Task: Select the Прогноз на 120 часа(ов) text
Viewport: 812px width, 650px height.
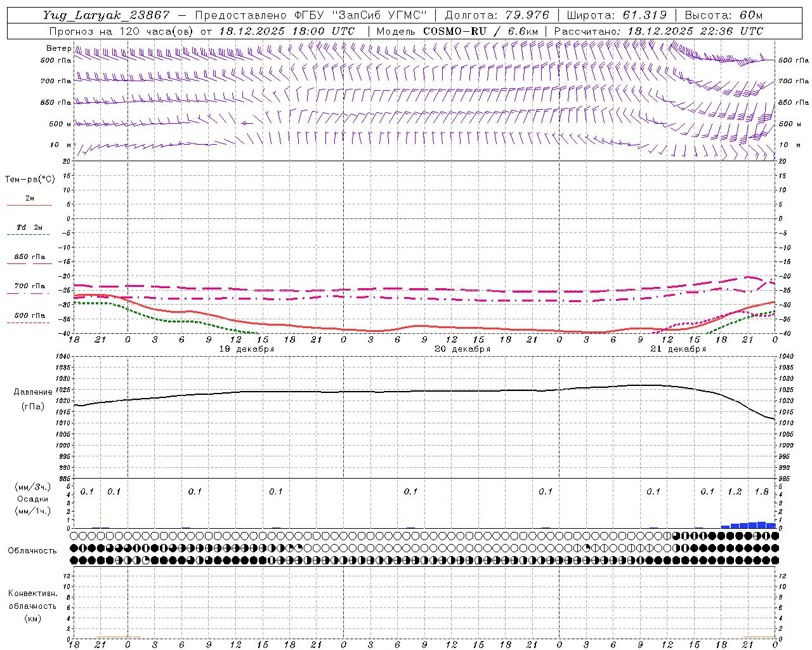Action: click(122, 31)
